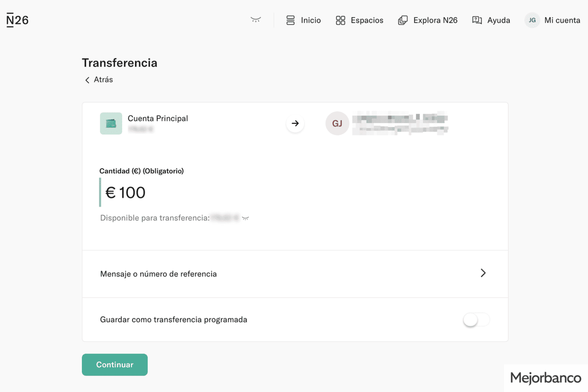This screenshot has height=392, width=588.
Task: Show hidden available balance via eye icon
Action: (245, 218)
